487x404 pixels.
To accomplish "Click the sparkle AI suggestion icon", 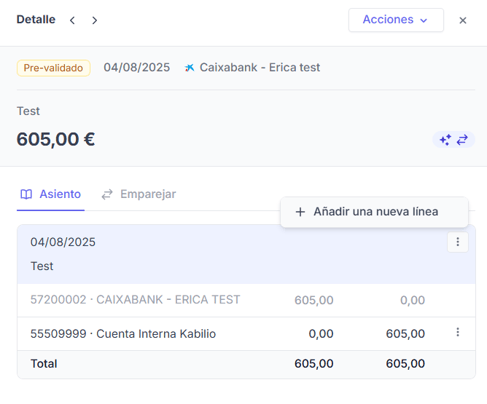I will (445, 140).
